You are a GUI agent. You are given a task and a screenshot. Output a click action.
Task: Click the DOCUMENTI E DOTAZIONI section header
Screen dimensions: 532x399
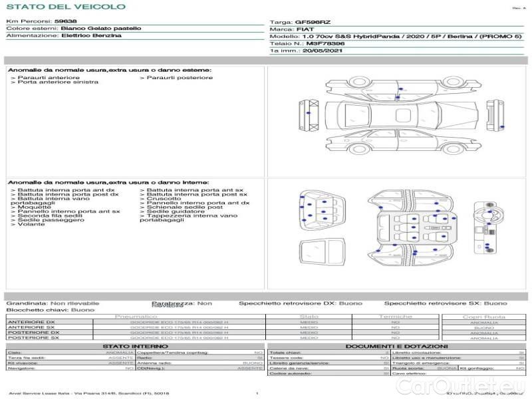[396, 346]
